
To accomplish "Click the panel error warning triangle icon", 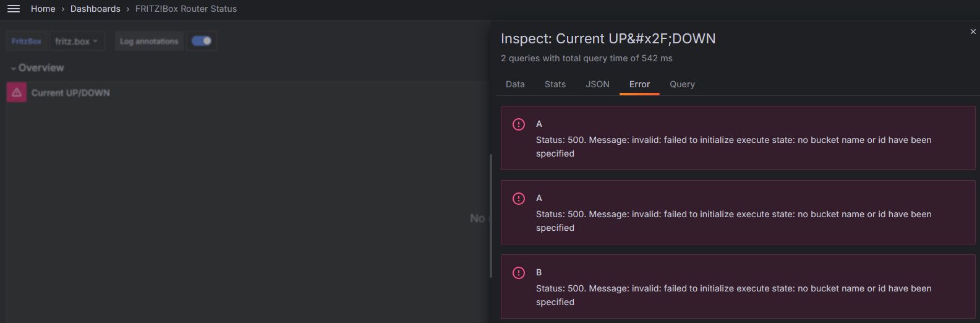I will [17, 93].
